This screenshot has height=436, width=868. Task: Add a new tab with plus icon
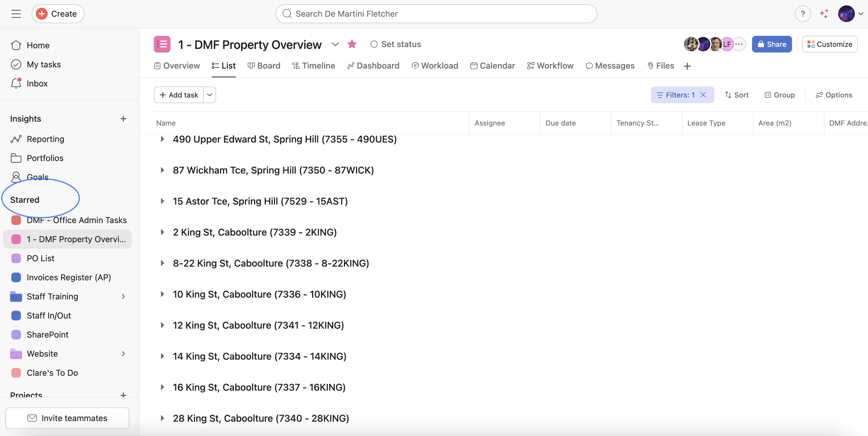[687, 66]
